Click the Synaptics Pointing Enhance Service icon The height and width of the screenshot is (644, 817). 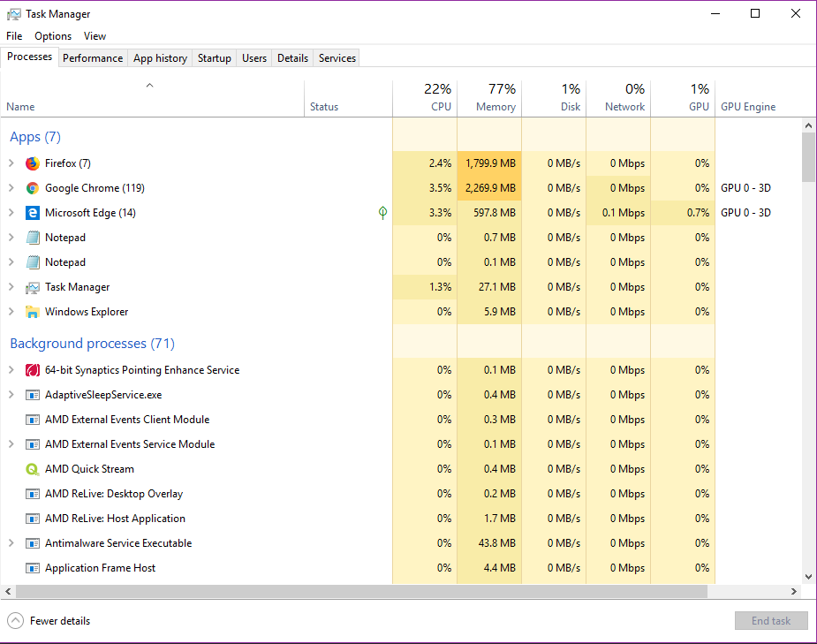tap(33, 370)
